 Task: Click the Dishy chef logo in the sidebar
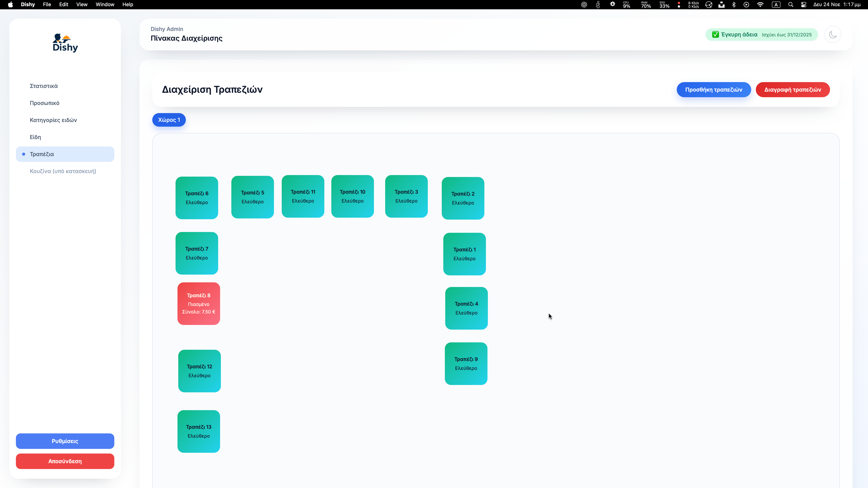pyautogui.click(x=65, y=42)
